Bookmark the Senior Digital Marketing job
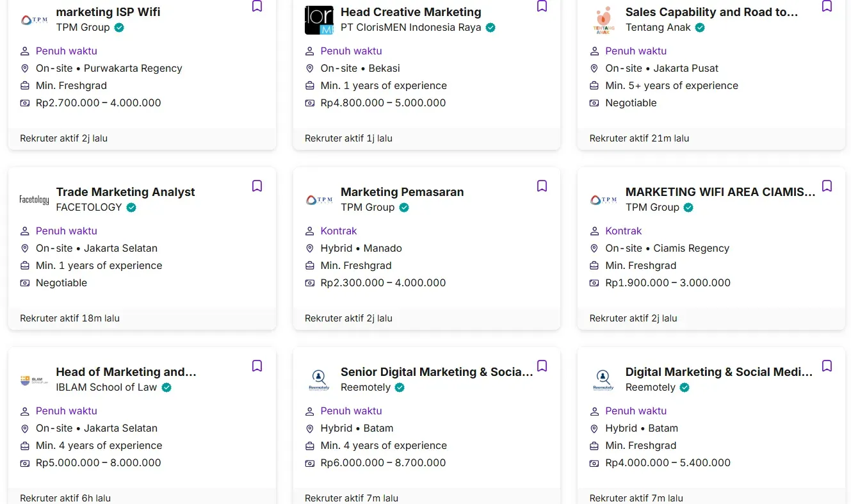This screenshot has width=851, height=504. pyautogui.click(x=542, y=366)
